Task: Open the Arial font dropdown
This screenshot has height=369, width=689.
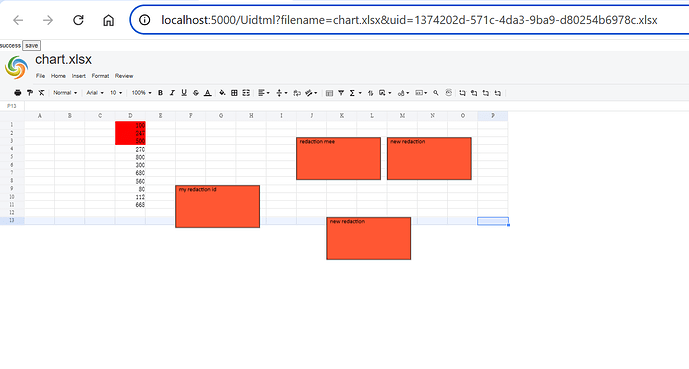Action: tap(95, 93)
